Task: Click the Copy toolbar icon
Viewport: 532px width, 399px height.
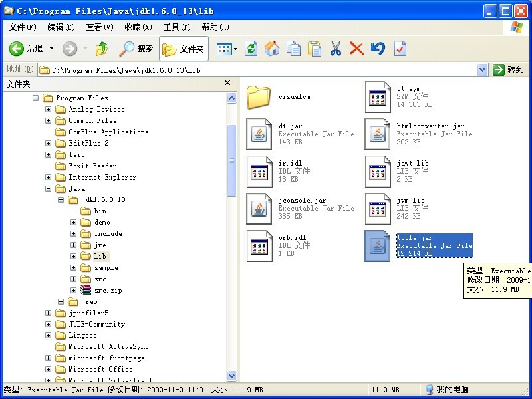Action: (x=293, y=49)
